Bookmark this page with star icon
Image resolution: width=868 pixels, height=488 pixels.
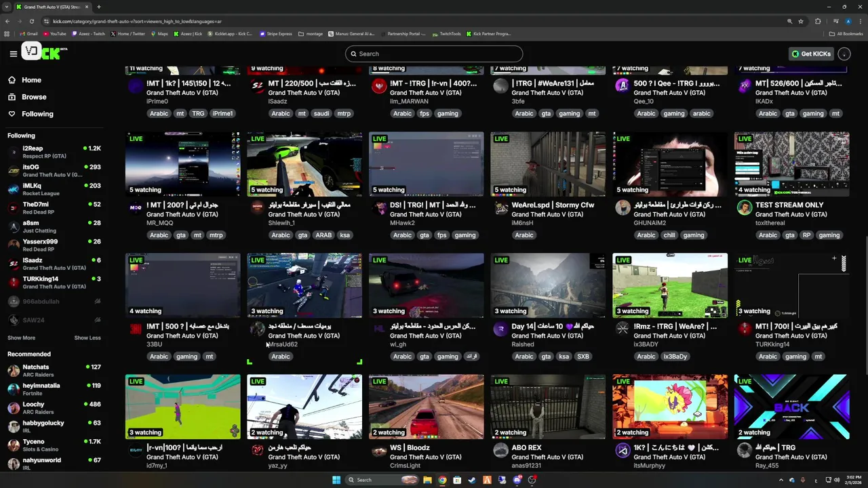[x=801, y=21]
